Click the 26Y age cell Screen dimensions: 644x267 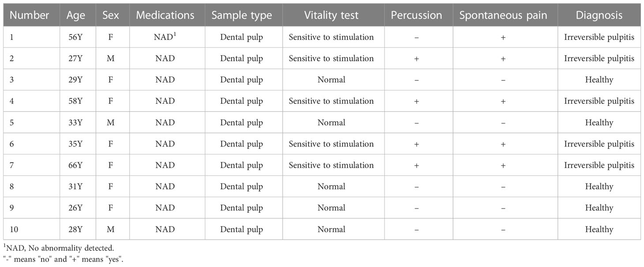(x=76, y=208)
